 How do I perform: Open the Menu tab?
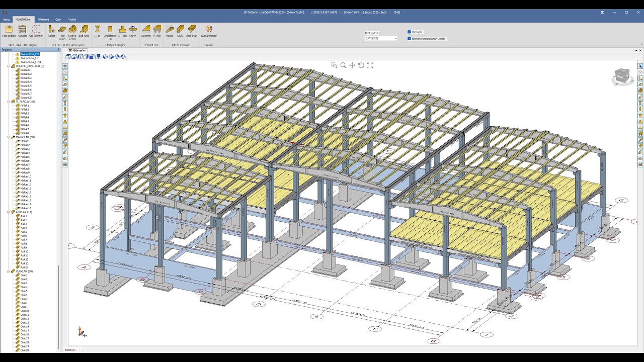pyautogui.click(x=6, y=19)
